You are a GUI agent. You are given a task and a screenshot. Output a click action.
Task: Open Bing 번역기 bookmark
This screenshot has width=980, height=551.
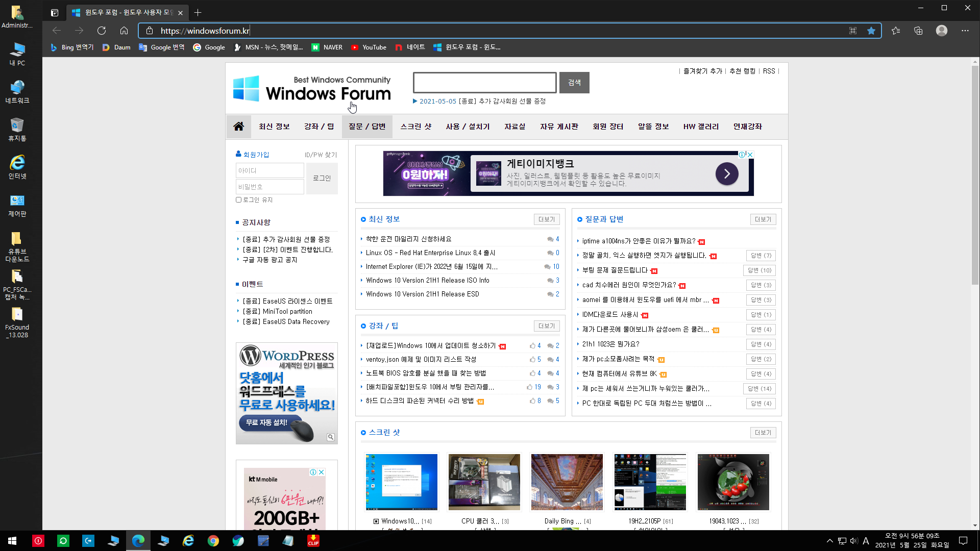(72, 47)
